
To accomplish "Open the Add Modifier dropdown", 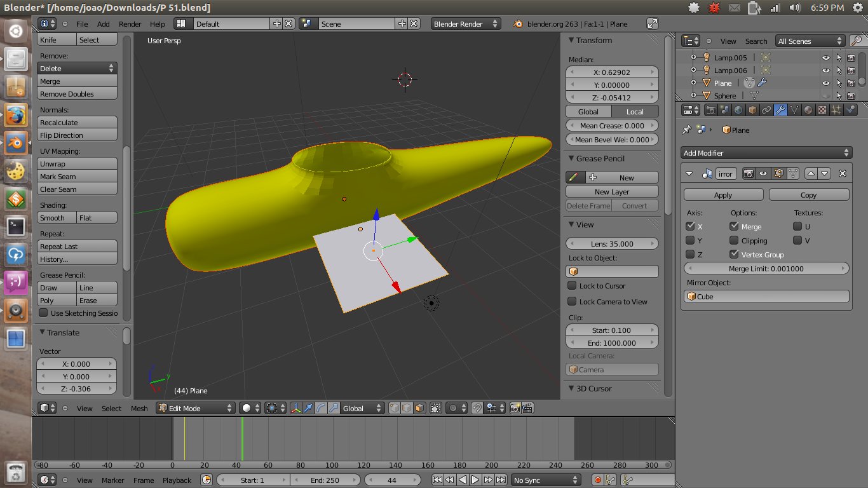I will [x=766, y=152].
